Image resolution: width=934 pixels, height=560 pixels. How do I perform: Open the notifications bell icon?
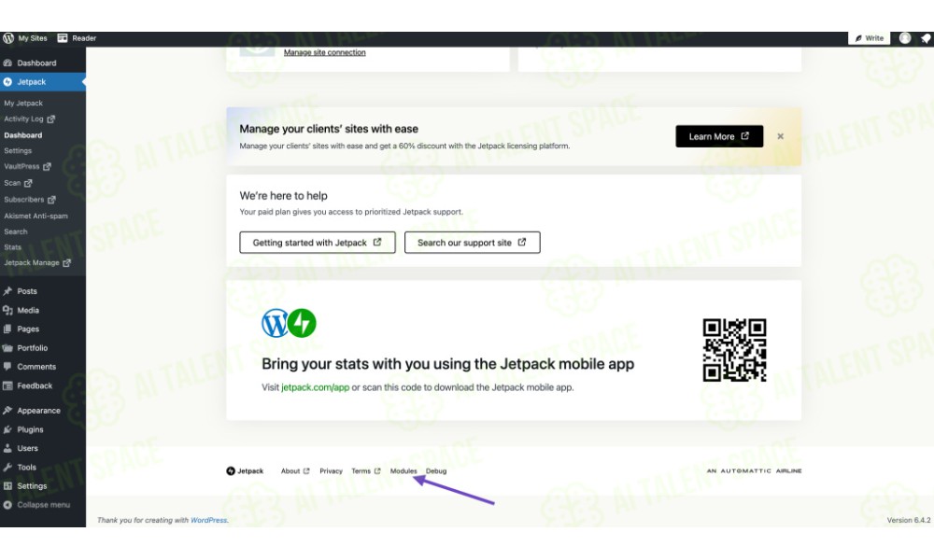point(925,38)
